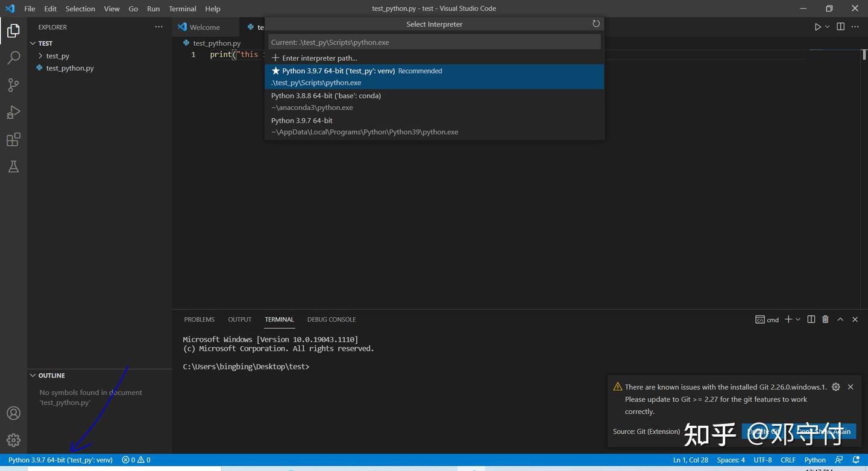
Task: Switch to the Welcome tab
Action: pyautogui.click(x=204, y=27)
